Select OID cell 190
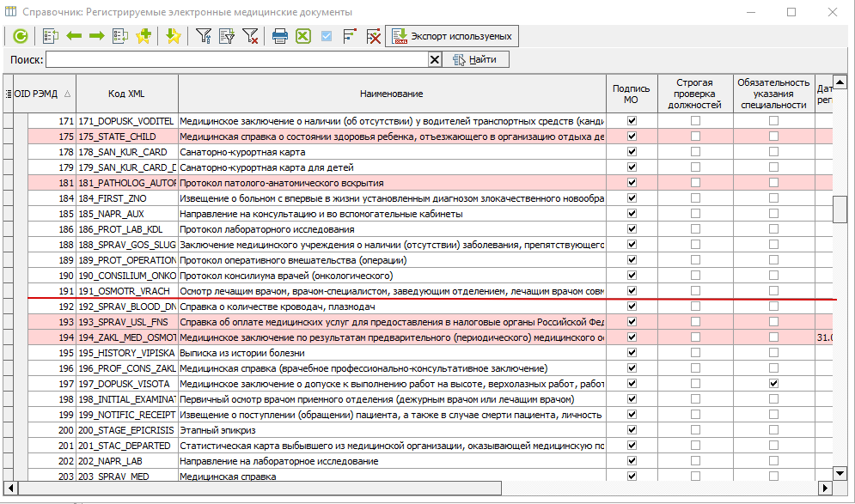This screenshot has height=504, width=855. point(52,276)
